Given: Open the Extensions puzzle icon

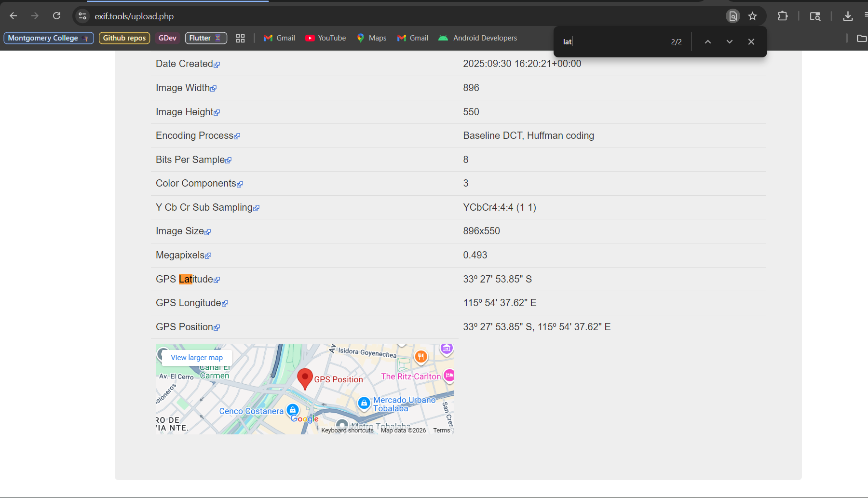Looking at the screenshot, I should click(x=783, y=16).
